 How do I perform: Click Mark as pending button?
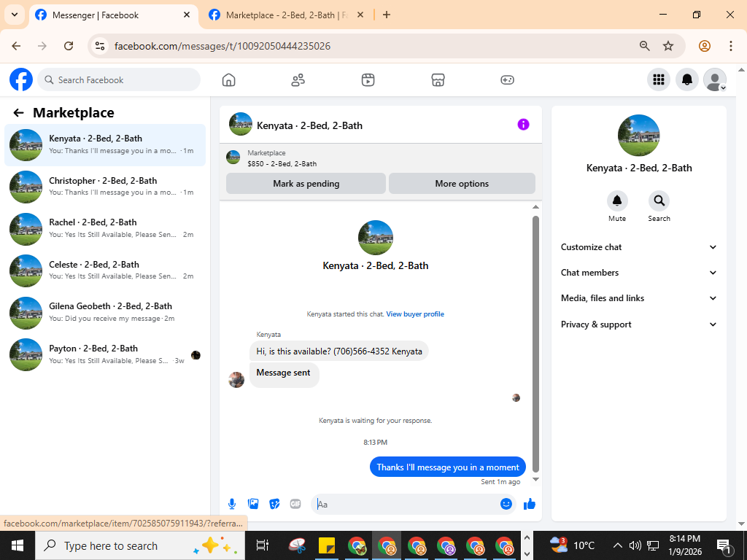point(306,184)
